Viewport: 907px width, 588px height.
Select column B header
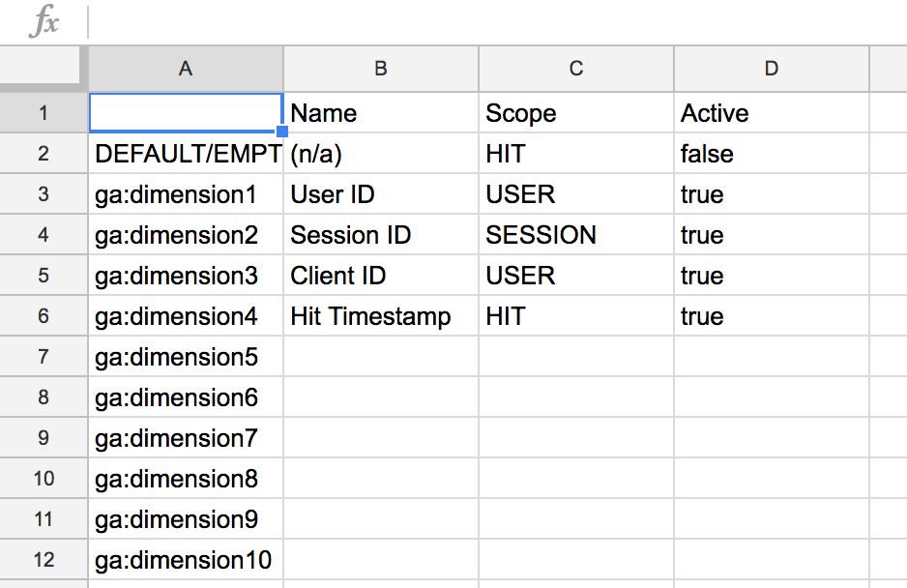click(381, 69)
